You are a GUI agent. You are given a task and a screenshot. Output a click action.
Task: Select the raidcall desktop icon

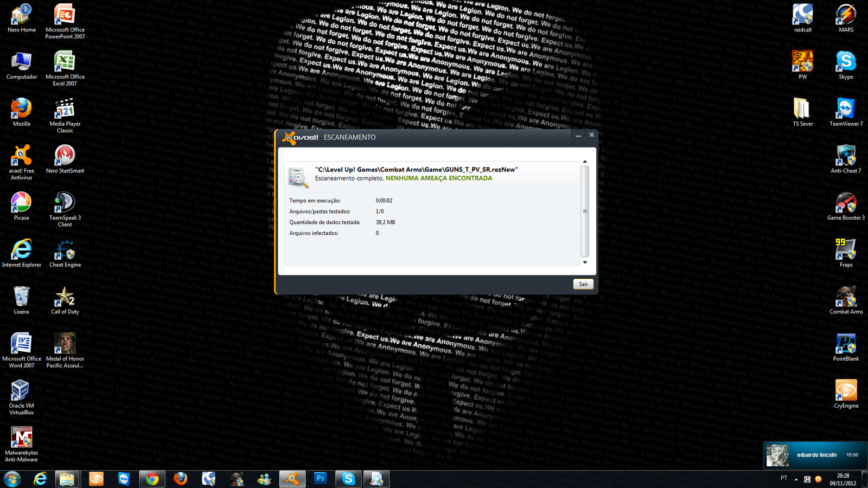click(x=803, y=18)
